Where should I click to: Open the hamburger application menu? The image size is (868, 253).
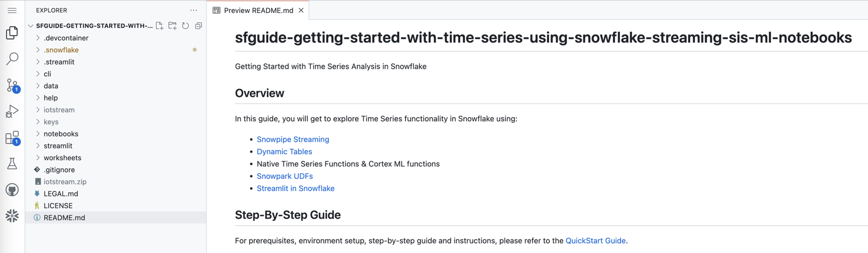pos(12,10)
